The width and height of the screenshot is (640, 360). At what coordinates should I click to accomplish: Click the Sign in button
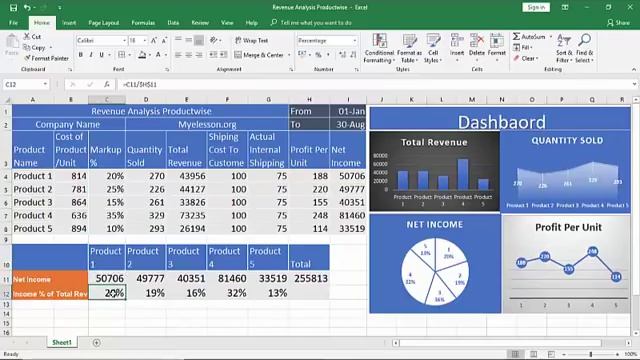536,7
